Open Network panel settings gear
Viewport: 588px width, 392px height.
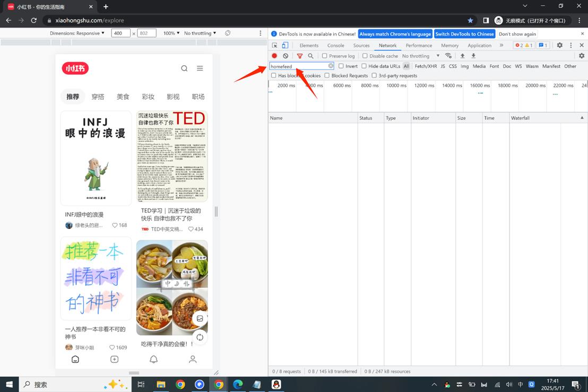click(582, 56)
